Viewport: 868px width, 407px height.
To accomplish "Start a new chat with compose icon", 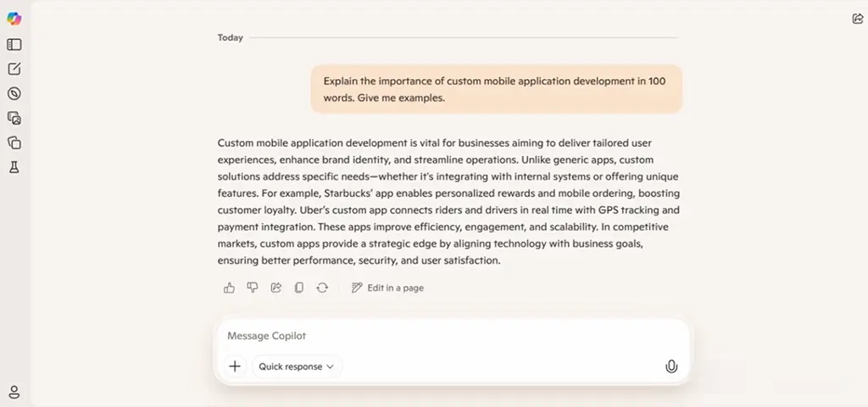I will (14, 69).
